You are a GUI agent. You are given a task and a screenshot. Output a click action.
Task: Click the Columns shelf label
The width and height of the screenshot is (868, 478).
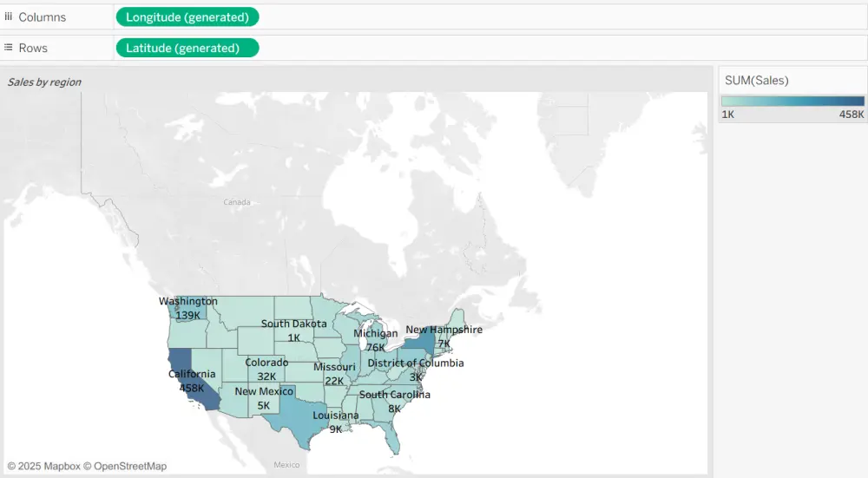[42, 17]
